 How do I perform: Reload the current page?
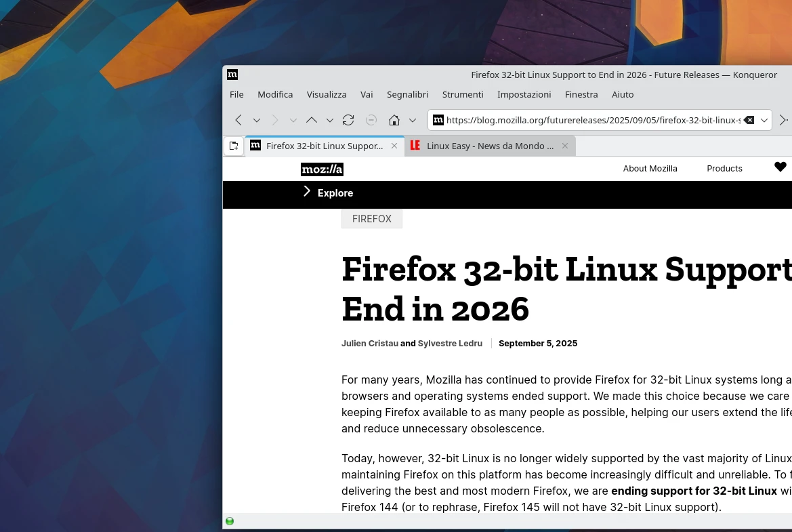click(x=348, y=120)
